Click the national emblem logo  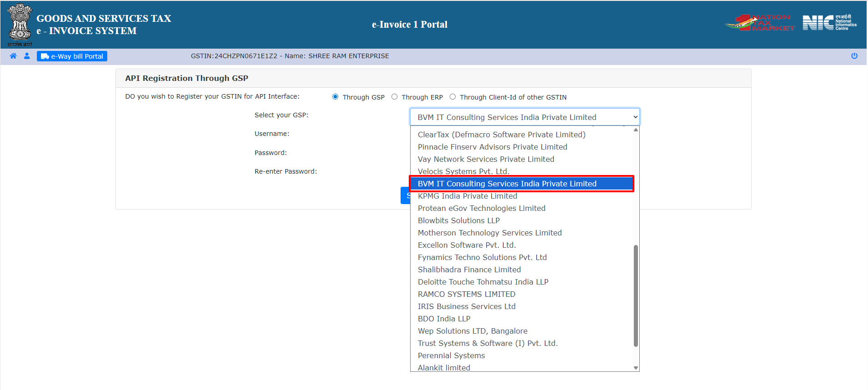pos(20,24)
